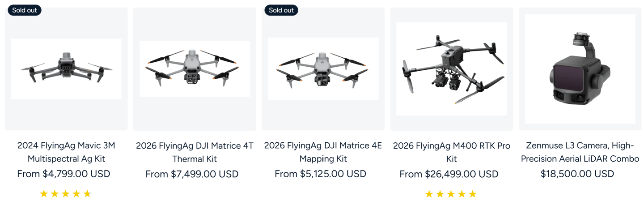The image size is (644, 201).
Task: Select the Matrice 4E Mapping drone image
Action: click(323, 69)
